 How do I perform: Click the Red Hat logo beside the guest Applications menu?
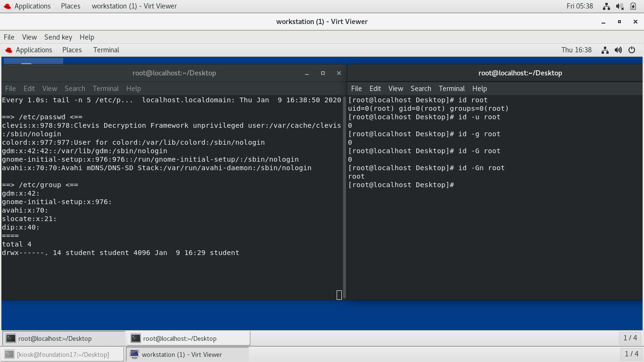8,50
